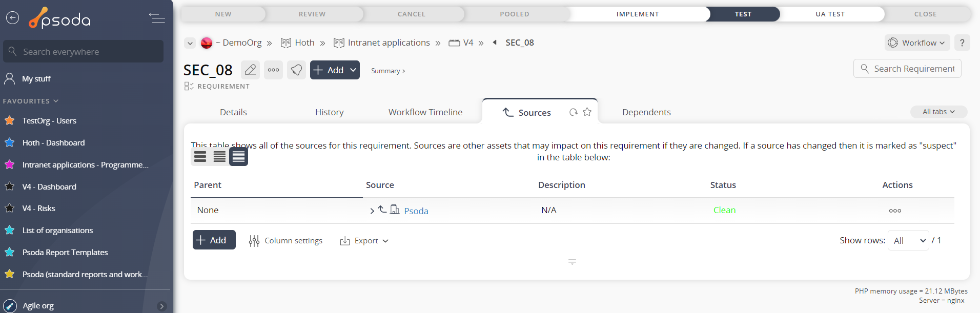Switch table to the widest row spacing
This screenshot has height=313, width=980.
point(200,157)
